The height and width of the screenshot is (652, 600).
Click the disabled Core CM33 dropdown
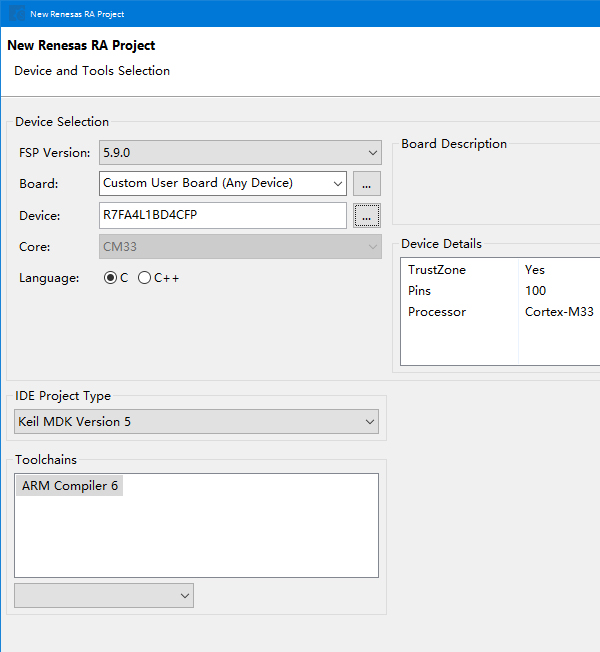coord(240,247)
